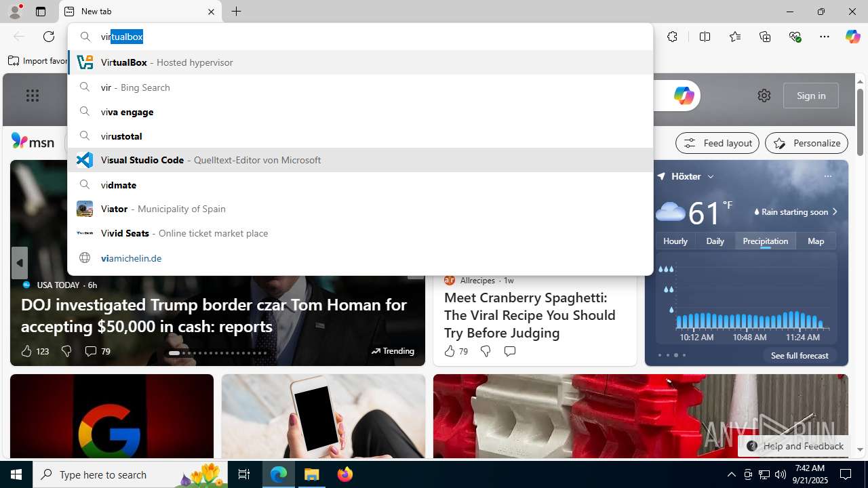The width and height of the screenshot is (868, 488).
Task: Open Copilot sidebar icon in toolbar
Action: [852, 37]
